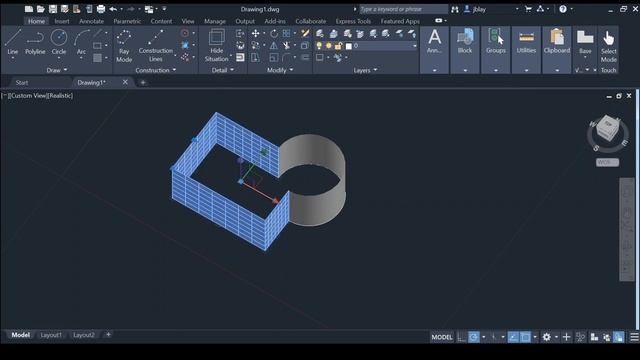
Task: Click the Base view tool
Action: tap(585, 42)
